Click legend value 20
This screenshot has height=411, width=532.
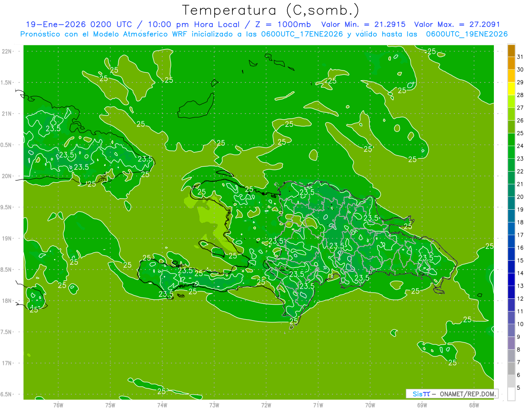pyautogui.click(x=520, y=197)
